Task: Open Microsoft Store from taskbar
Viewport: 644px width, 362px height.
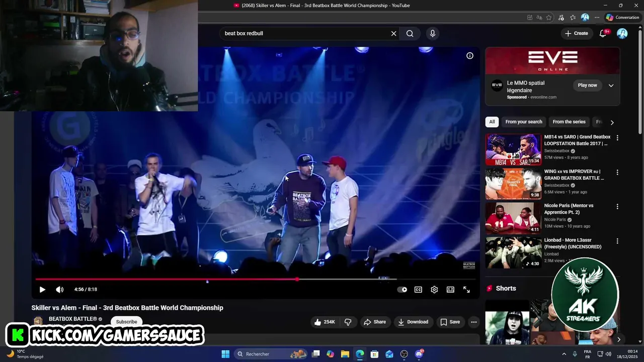Action: pyautogui.click(x=374, y=354)
